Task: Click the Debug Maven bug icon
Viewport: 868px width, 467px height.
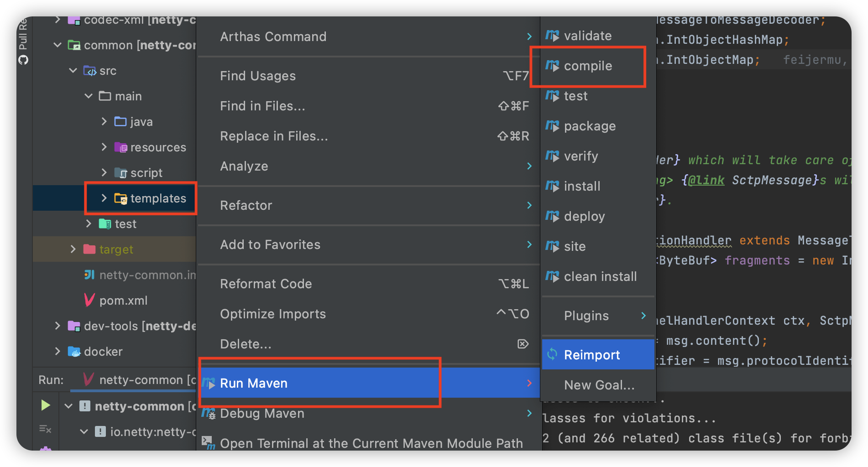Action: click(209, 413)
